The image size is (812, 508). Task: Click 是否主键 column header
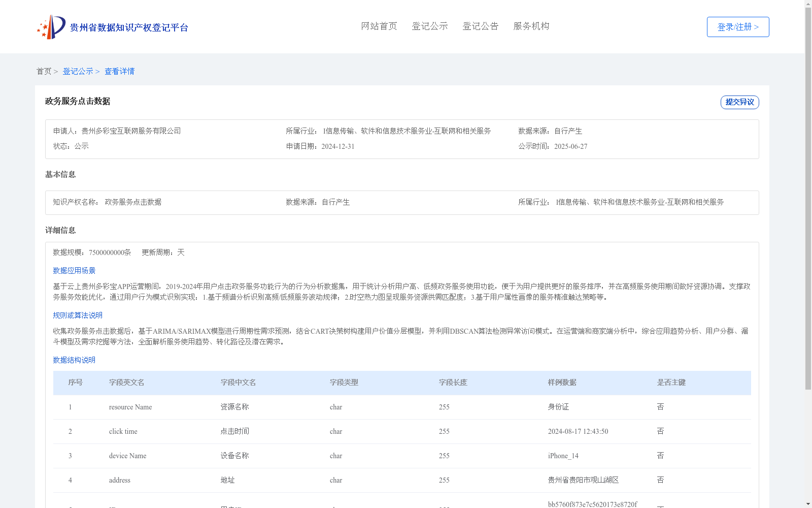671,383
